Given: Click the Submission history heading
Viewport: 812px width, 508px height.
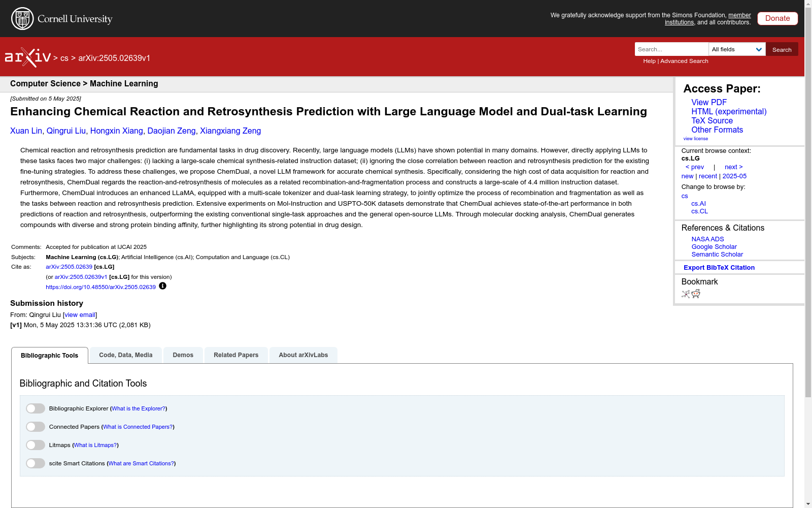Looking at the screenshot, I should tap(47, 303).
